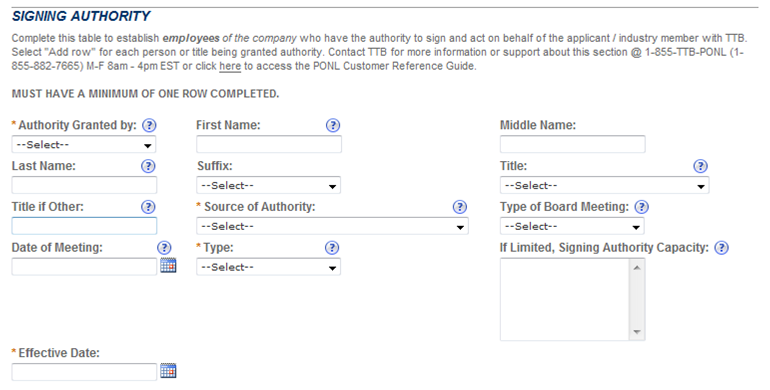Follow the "here" link to the reference guide
The width and height of the screenshot is (770, 390).
click(230, 66)
